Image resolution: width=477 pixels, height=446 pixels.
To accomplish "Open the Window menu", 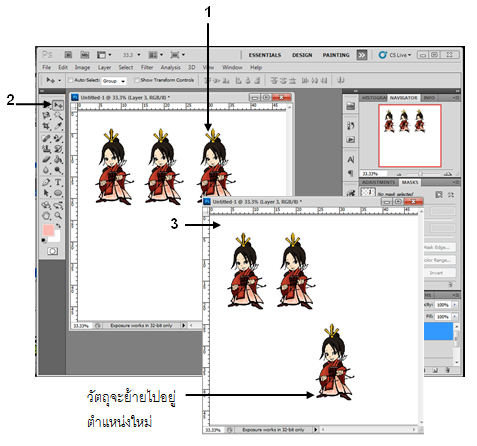I will click(x=232, y=67).
